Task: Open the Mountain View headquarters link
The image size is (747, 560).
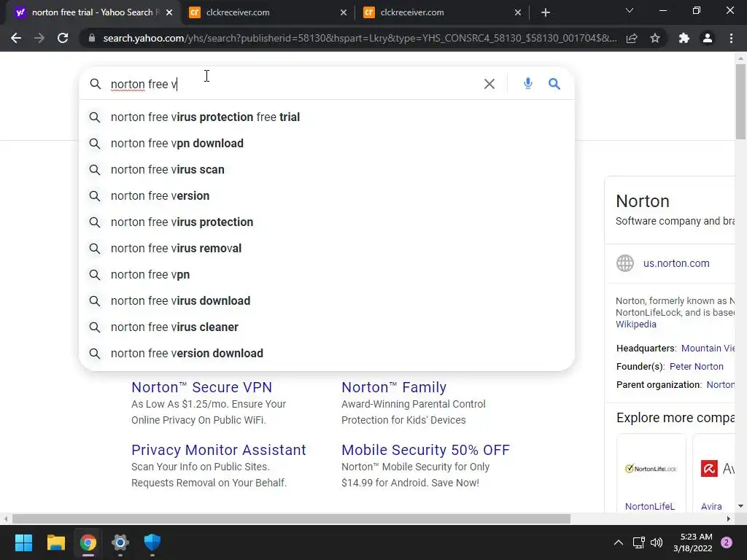Action: [x=708, y=349]
